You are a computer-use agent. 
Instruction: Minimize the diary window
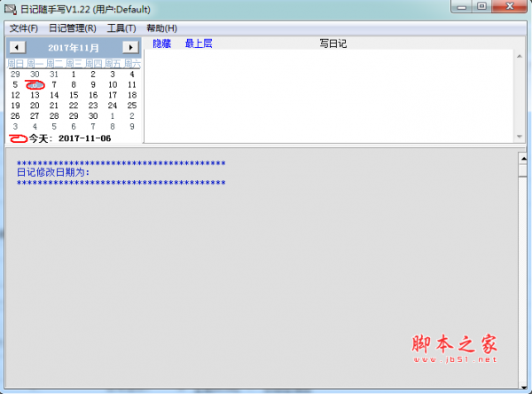[461, 6]
